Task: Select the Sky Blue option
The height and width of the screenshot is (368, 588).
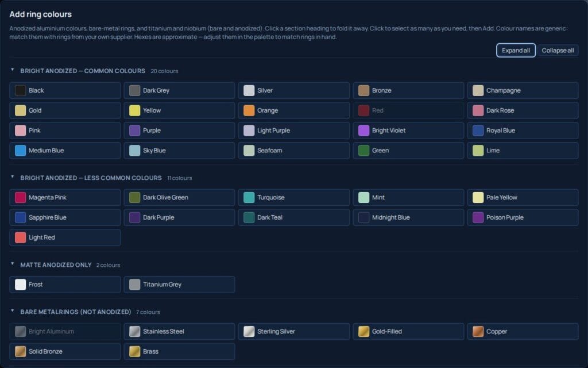Action: click(180, 150)
